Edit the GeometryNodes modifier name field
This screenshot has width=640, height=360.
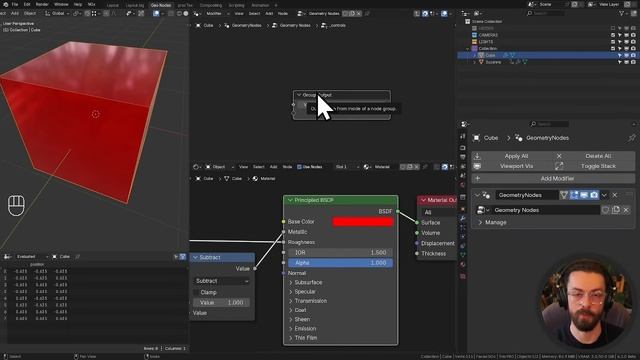[527, 195]
